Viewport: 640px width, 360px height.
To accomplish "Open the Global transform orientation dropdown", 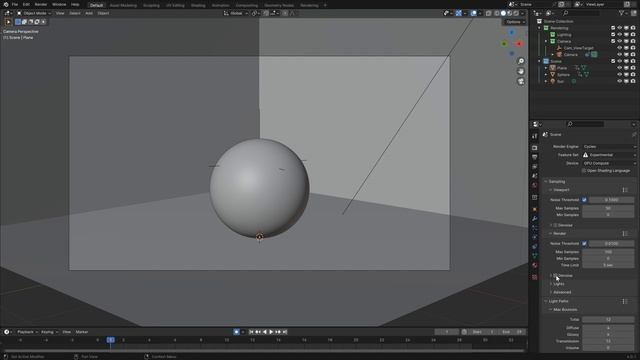I will tap(236, 13).
